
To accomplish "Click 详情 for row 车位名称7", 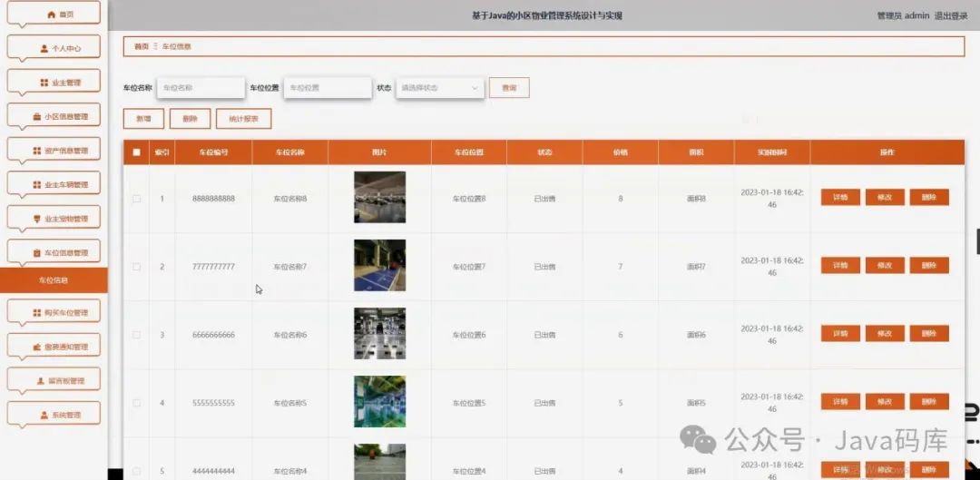I will [840, 266].
